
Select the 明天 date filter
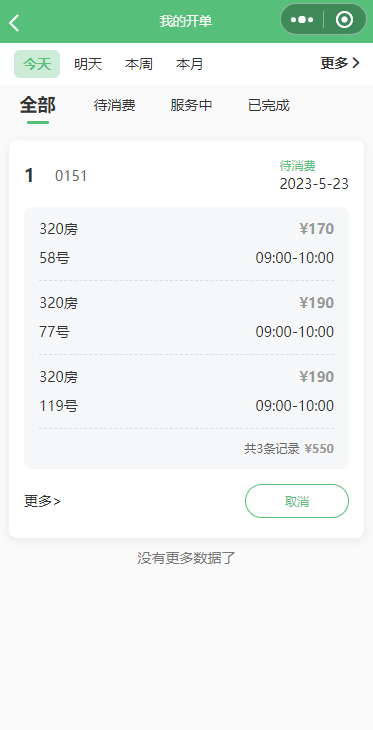(x=88, y=64)
